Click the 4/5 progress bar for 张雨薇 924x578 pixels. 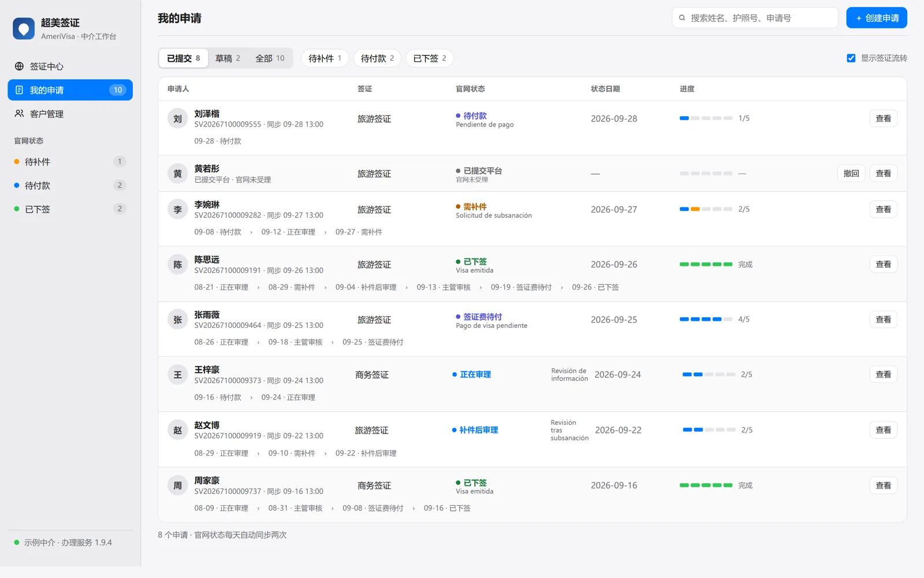[706, 319]
